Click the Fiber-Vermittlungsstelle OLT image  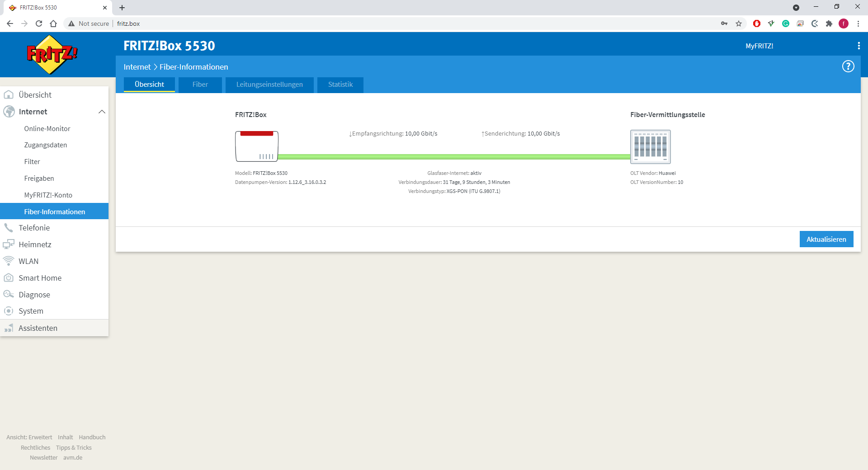(x=650, y=146)
